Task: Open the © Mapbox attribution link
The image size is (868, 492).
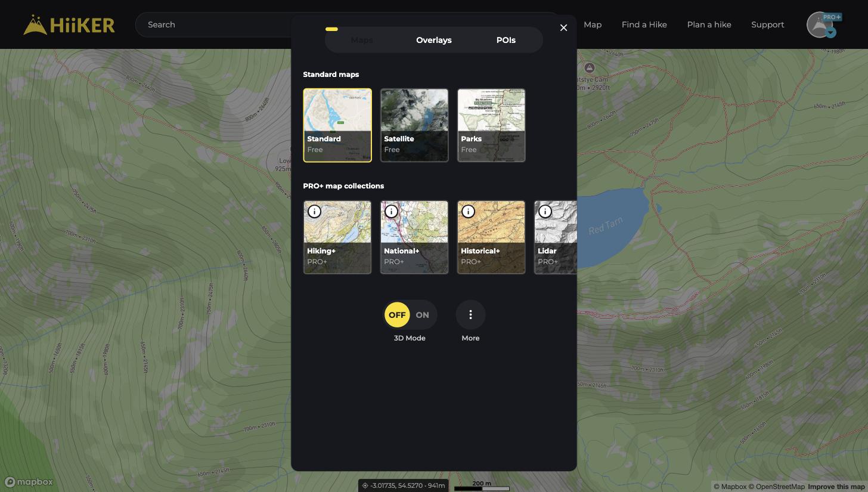Action: (730, 487)
